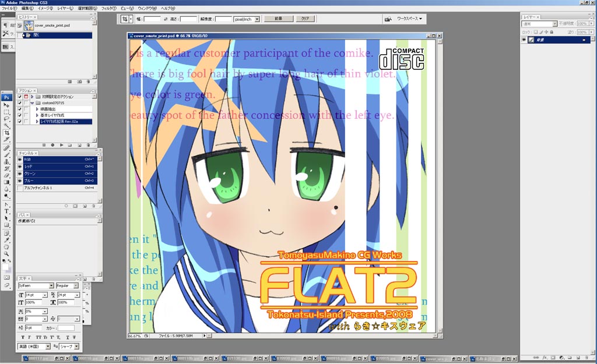Open the Regular font style dropdown
This screenshot has width=597, height=364.
point(76,285)
